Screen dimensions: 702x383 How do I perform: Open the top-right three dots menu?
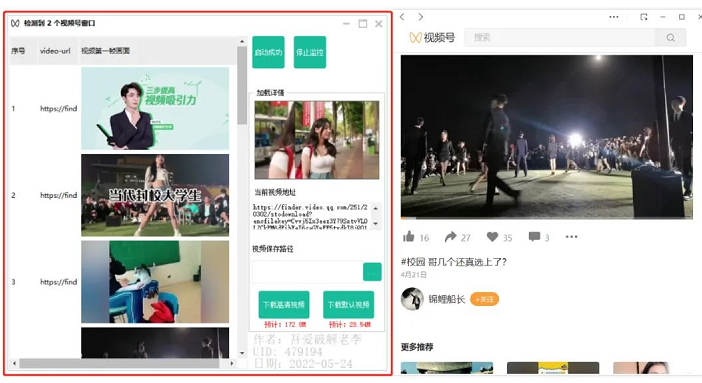[x=614, y=17]
